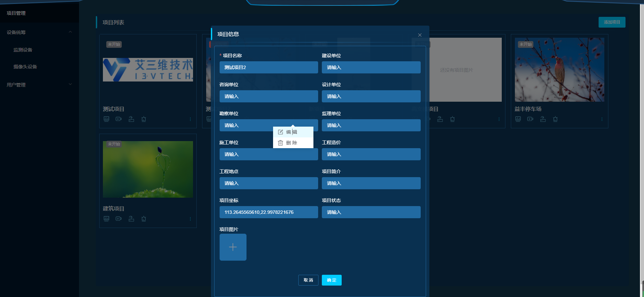Expand the 用户管理 sidebar group

pos(39,85)
